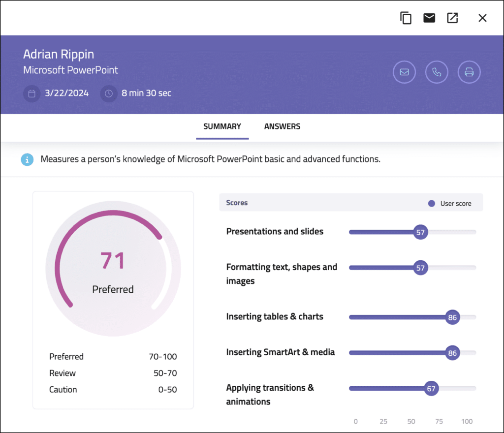
Task: Click the calendar icon showing the test date
Action: (x=31, y=93)
